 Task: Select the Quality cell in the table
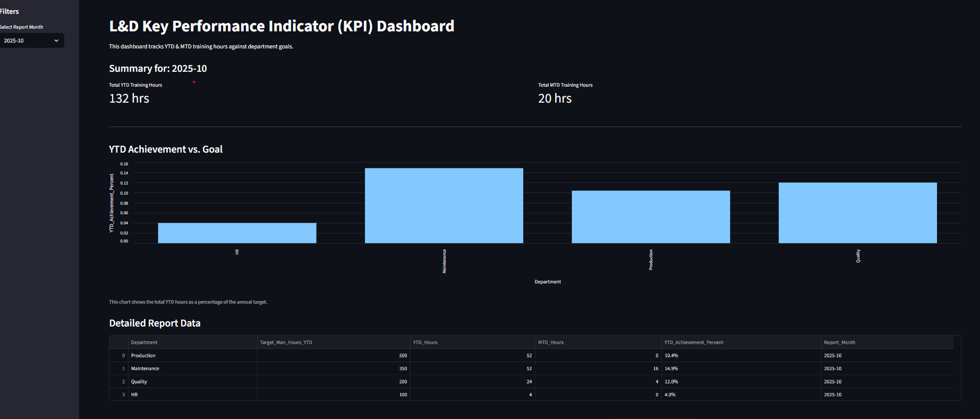(x=192, y=382)
